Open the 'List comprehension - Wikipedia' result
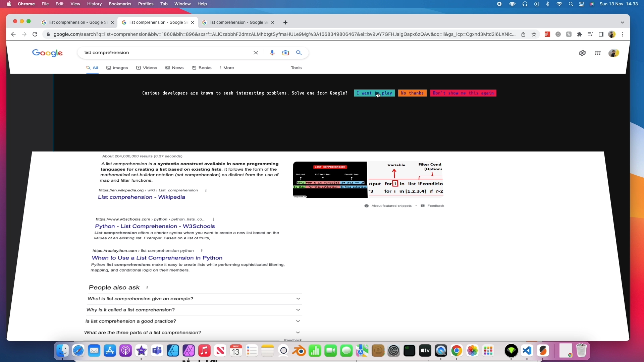 141,197
